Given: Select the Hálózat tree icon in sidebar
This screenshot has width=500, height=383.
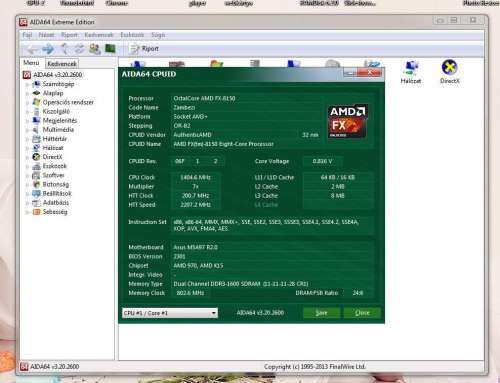Looking at the screenshot, I should (x=36, y=148).
